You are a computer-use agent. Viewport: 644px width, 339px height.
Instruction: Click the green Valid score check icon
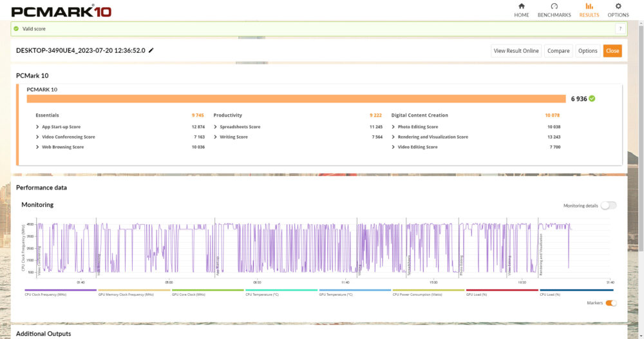[x=16, y=29]
